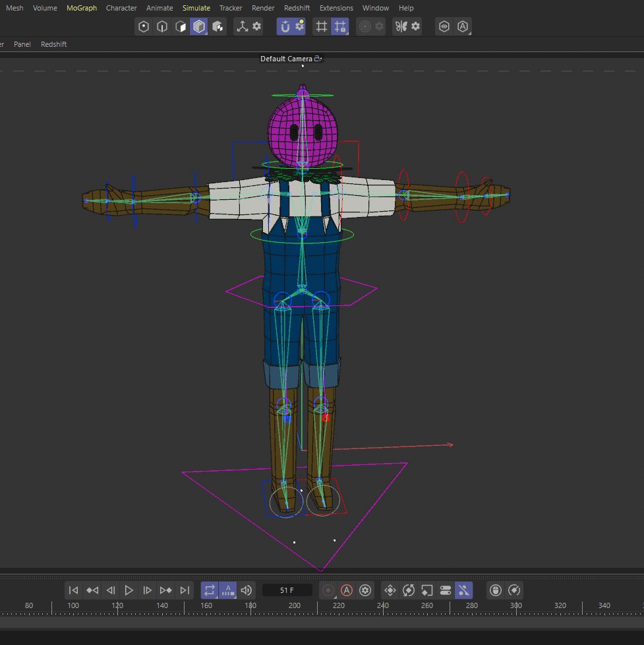Open the Simulate menu
644x645 pixels.
(x=196, y=8)
